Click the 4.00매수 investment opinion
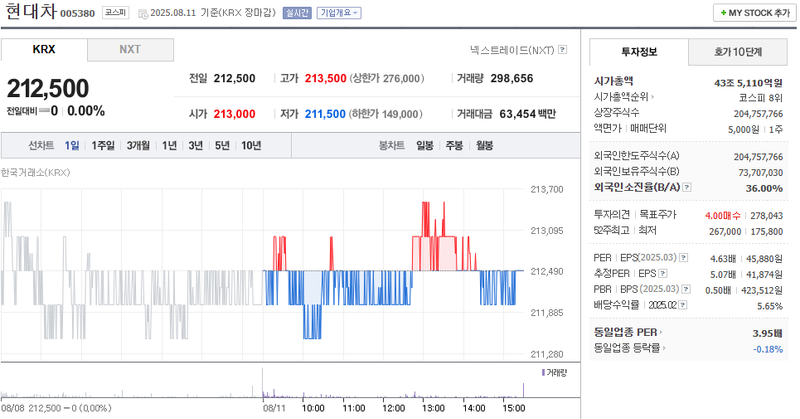 click(x=722, y=216)
